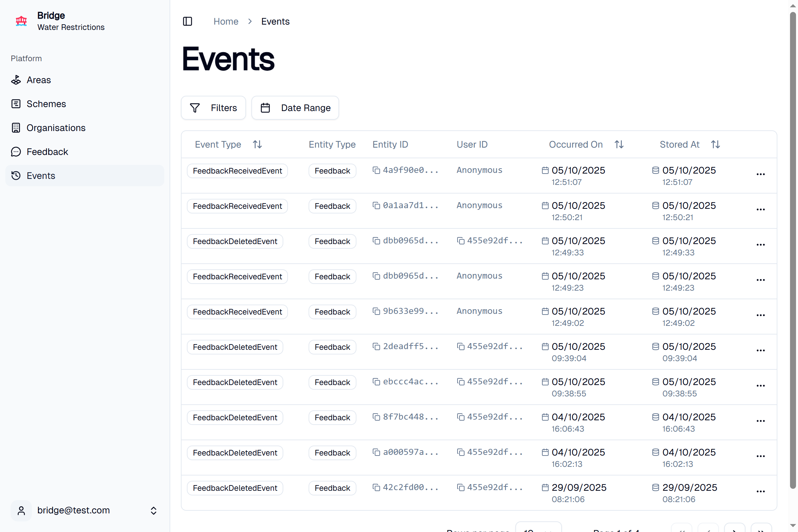Open the account switcher next to bridge@test.com
The image size is (798, 532).
click(x=153, y=510)
